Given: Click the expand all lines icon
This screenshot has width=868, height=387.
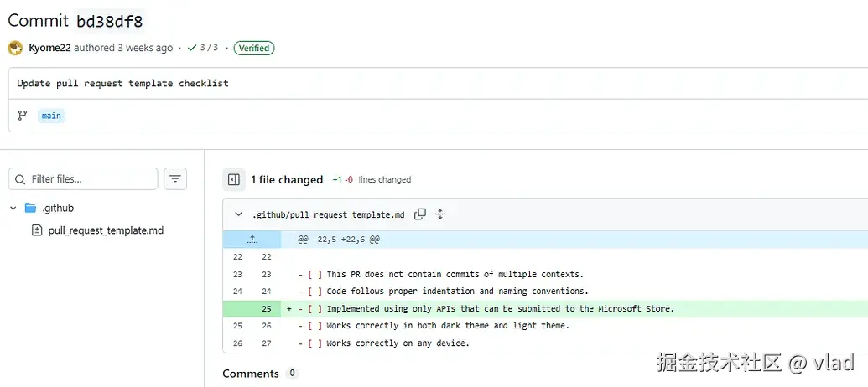Looking at the screenshot, I should click(x=440, y=214).
